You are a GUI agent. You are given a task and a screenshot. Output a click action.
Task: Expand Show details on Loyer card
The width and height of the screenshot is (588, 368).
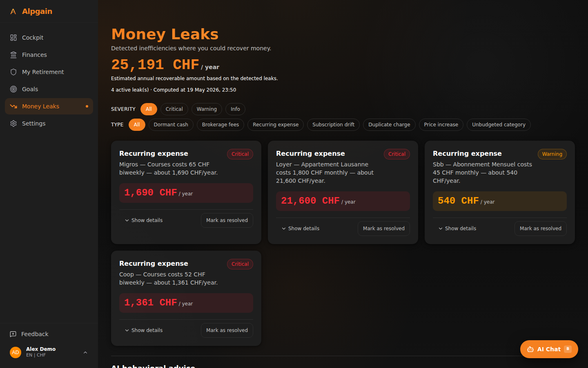pos(301,229)
